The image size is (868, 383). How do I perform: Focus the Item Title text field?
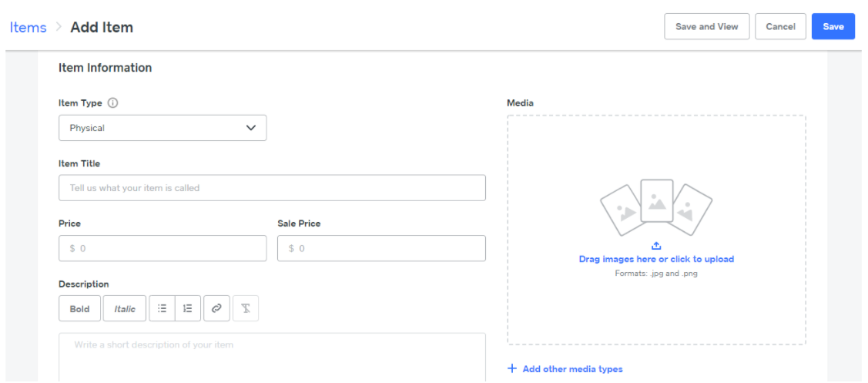(273, 188)
